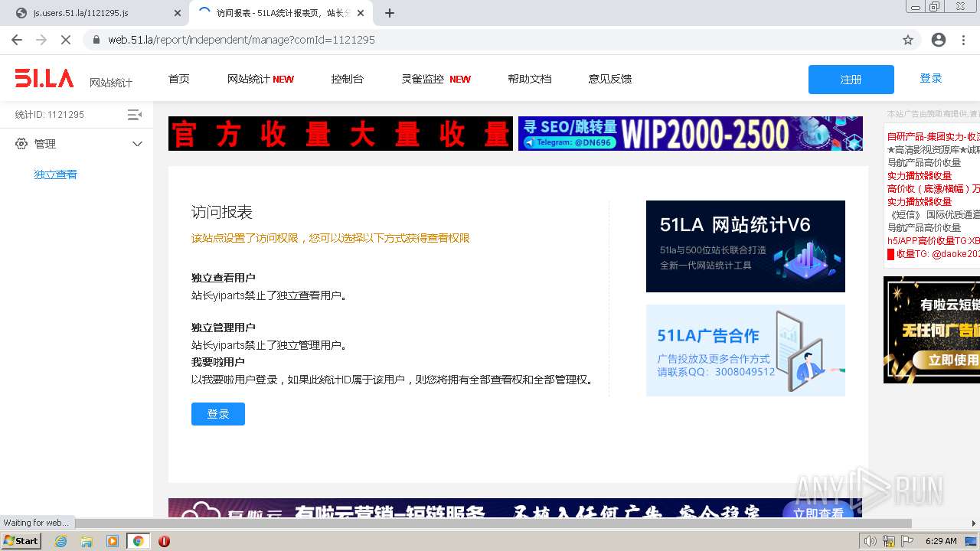980x551 pixels.
Task: Open the 有啦云营销 bottom banner
Action: click(x=515, y=508)
